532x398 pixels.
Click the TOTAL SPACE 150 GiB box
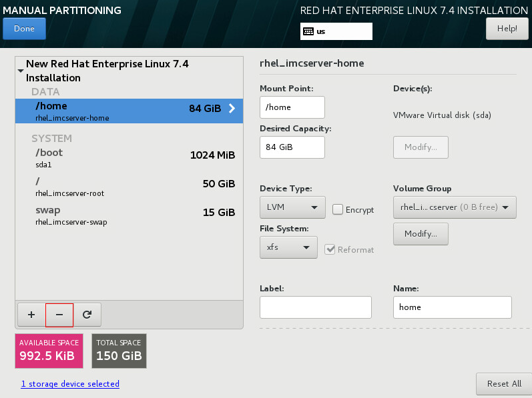[x=119, y=351]
